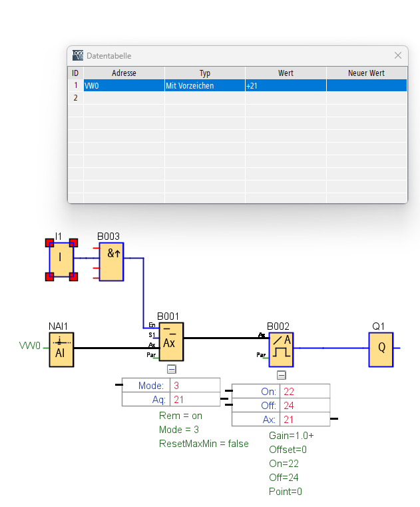
Task: Click the Q1 output block
Action: pyautogui.click(x=381, y=349)
